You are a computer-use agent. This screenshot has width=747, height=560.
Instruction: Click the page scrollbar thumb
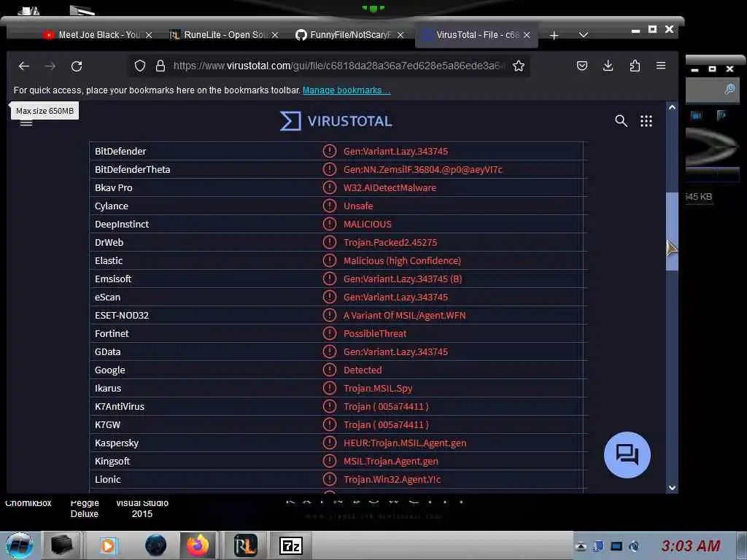pos(672,232)
